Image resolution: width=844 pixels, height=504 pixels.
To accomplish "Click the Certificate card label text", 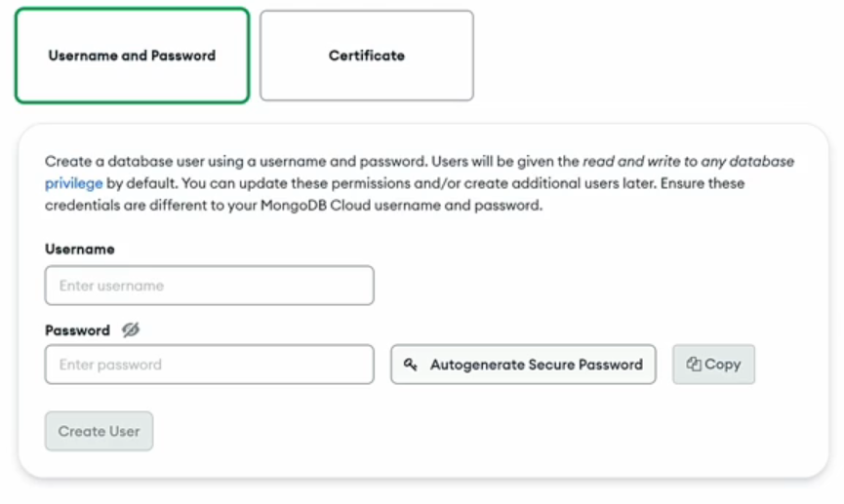I will point(367,56).
